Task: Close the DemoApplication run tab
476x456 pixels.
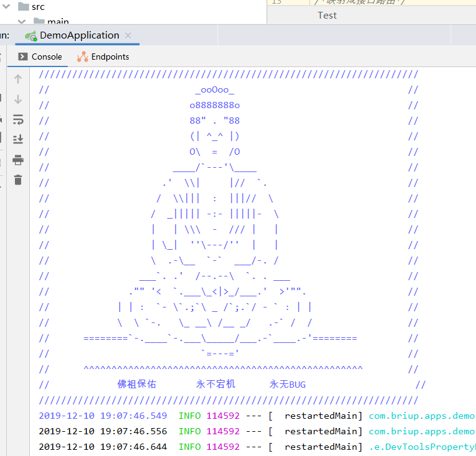Action: tap(128, 35)
